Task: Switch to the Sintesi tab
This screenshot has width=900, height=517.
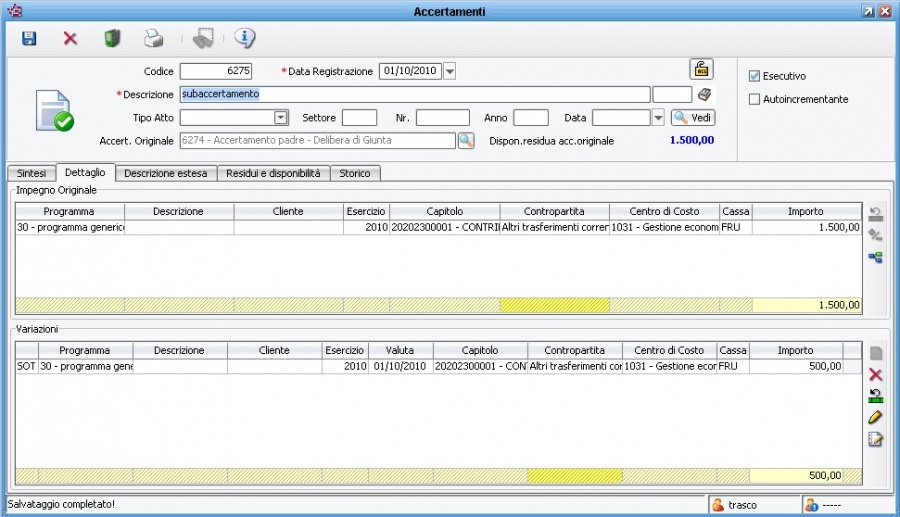Action: click(31, 173)
